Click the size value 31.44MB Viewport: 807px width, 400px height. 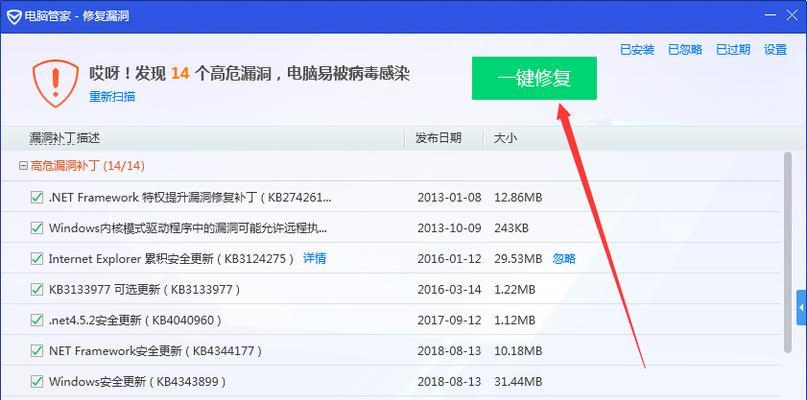click(518, 381)
